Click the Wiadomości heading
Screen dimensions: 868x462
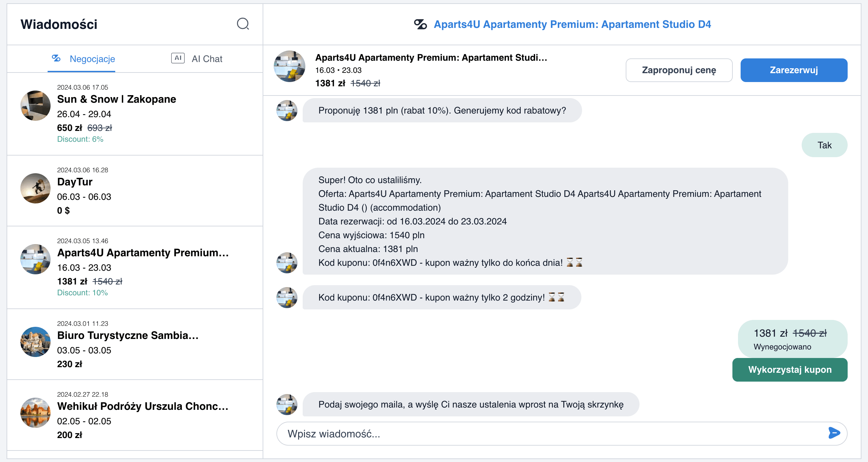59,24
